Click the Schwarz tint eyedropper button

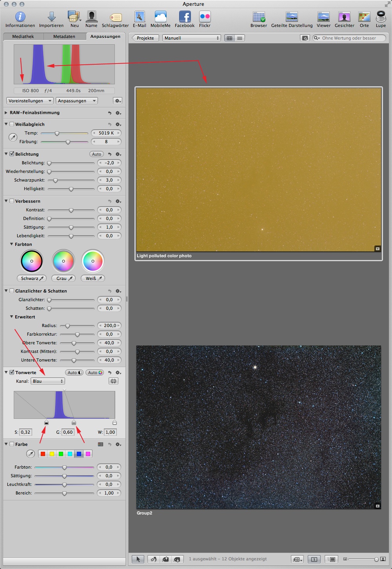32,278
